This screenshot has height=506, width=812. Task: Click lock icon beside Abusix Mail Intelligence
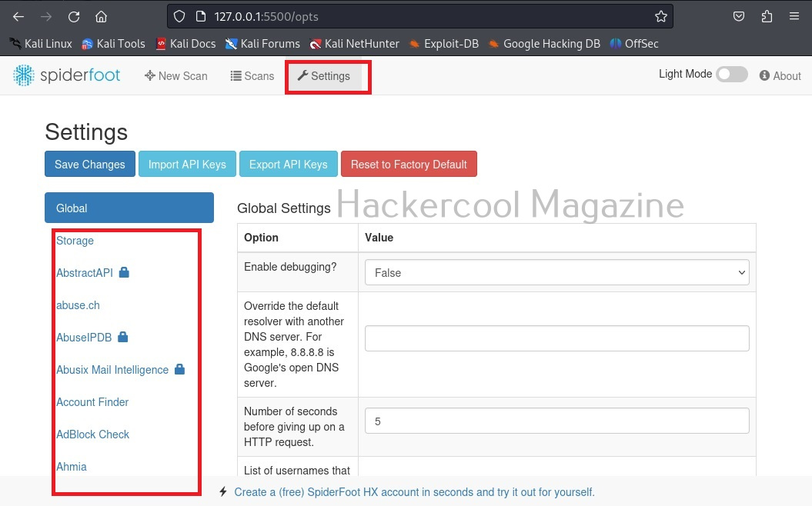pyautogui.click(x=179, y=369)
